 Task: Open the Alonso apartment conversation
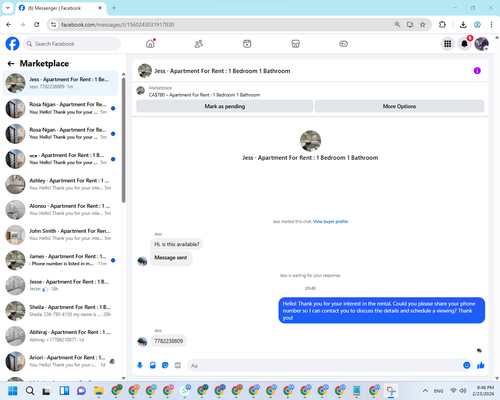click(x=60, y=209)
